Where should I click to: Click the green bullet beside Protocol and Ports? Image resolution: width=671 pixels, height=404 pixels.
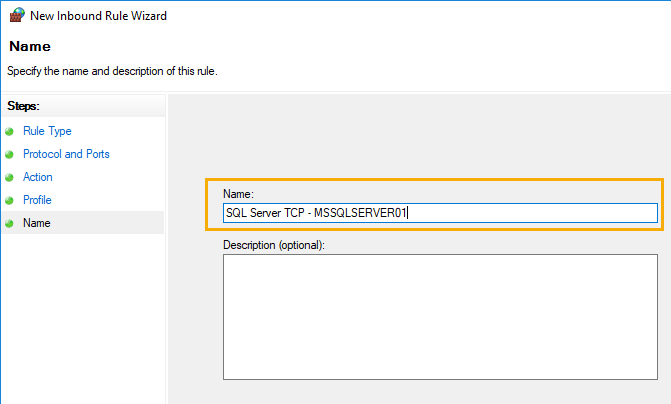10,154
